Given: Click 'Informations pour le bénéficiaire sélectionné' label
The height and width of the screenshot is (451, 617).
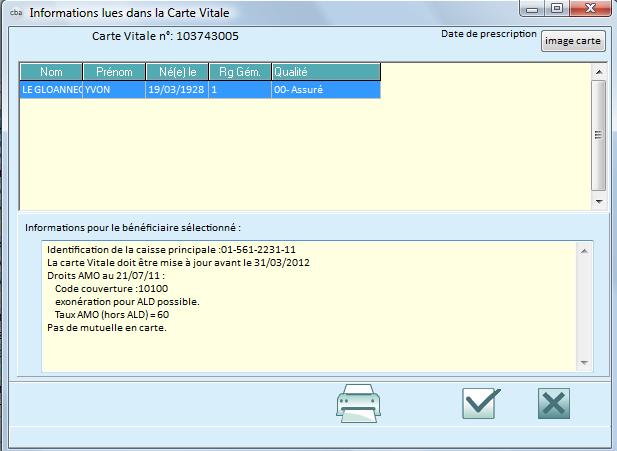Looking at the screenshot, I should point(133,227).
